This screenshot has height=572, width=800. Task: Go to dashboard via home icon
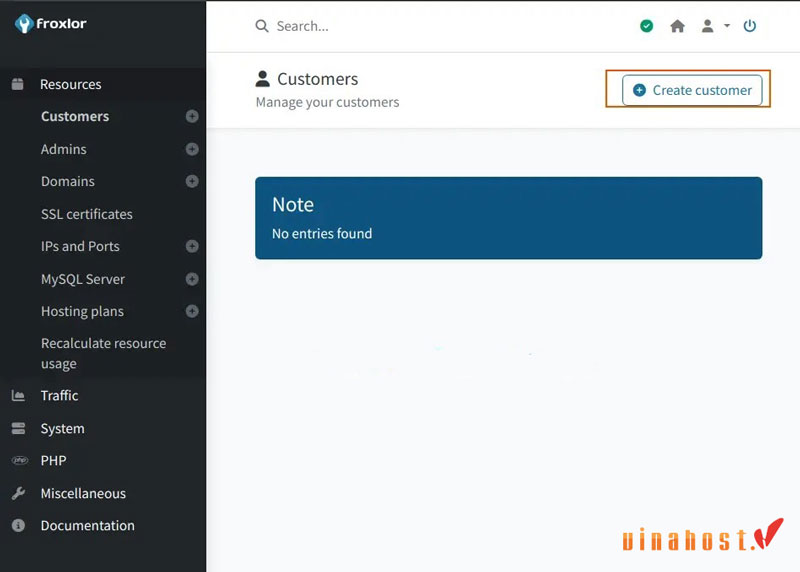click(677, 26)
